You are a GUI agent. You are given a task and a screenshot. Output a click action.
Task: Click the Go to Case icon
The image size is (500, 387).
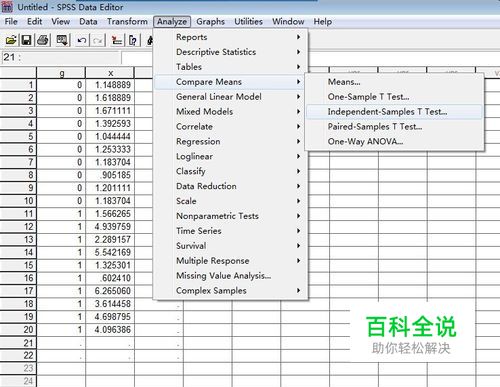(117, 40)
